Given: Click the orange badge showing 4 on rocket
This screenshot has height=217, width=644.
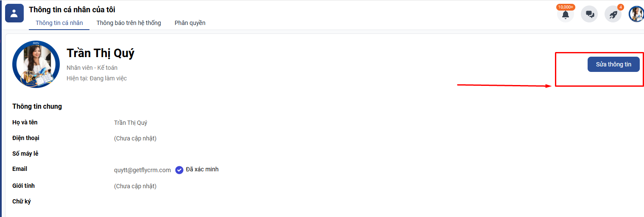Looking at the screenshot, I should coord(621,7).
